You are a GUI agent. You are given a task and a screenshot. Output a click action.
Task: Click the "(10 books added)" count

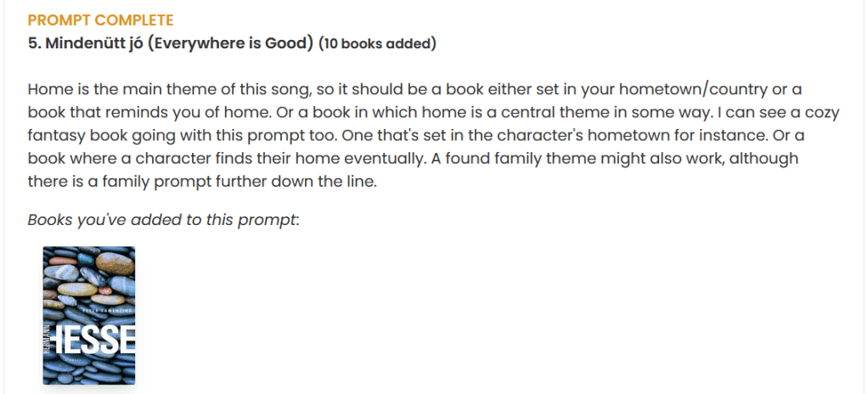[377, 43]
